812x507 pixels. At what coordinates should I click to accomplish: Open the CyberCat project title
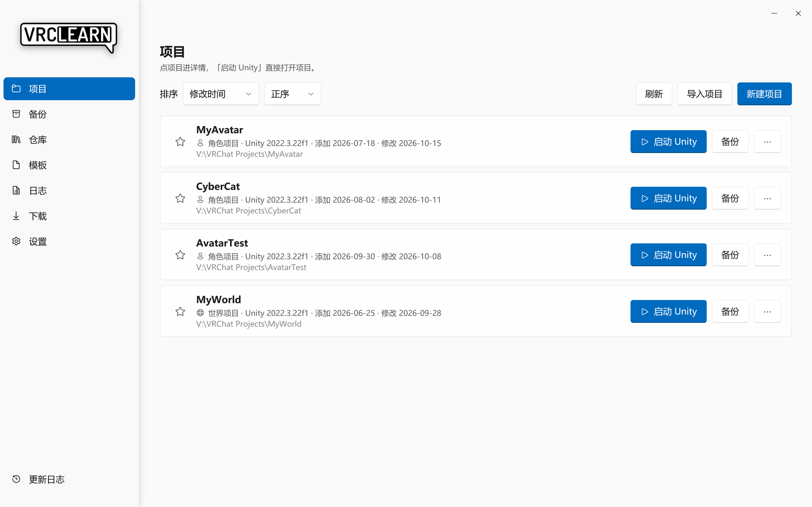218,186
